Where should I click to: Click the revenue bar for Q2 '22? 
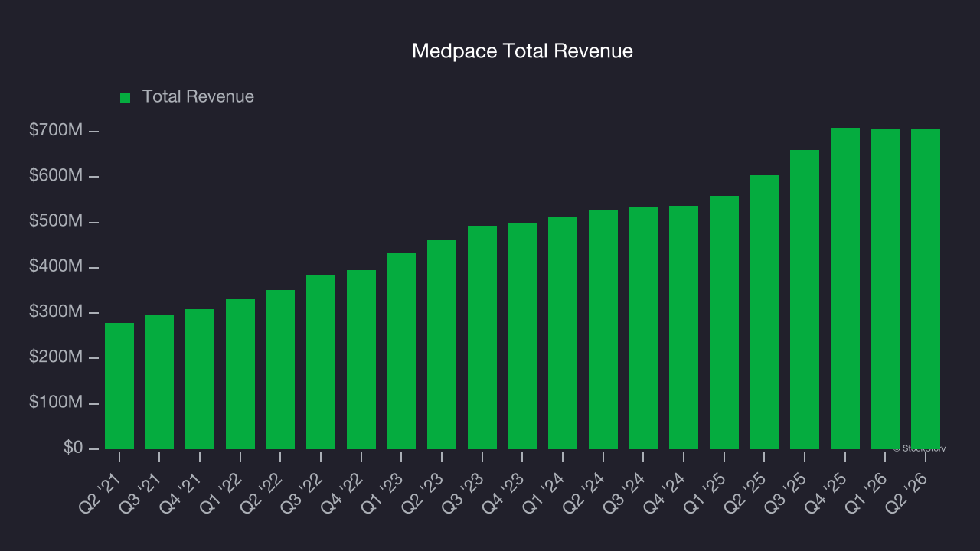click(x=280, y=370)
